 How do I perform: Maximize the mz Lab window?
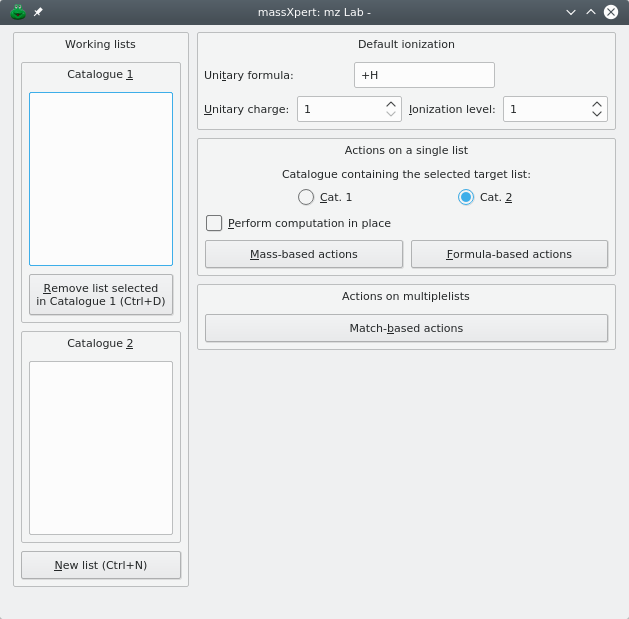click(x=590, y=12)
